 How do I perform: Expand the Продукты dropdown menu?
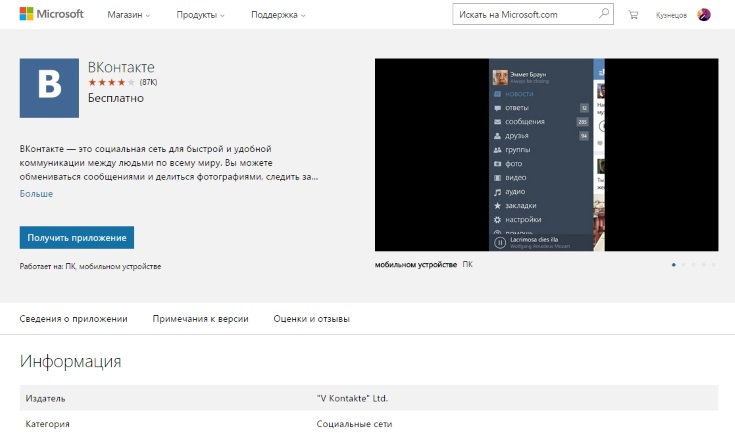(x=200, y=15)
